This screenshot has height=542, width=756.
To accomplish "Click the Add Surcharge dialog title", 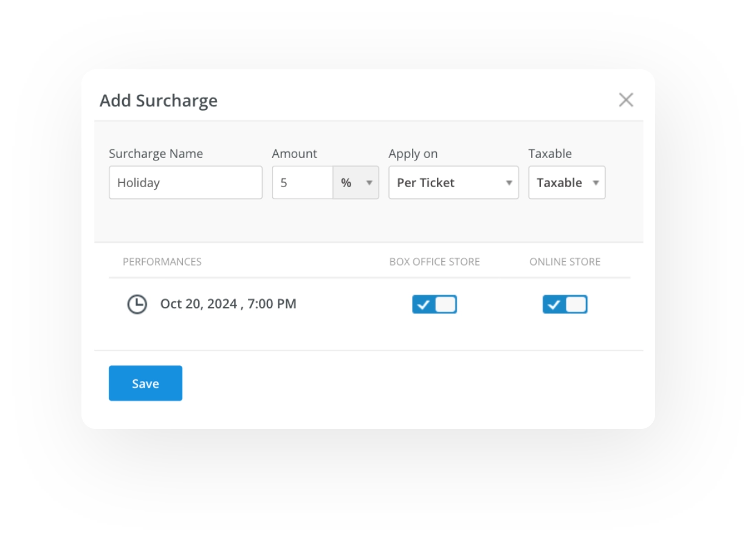I will (159, 101).
